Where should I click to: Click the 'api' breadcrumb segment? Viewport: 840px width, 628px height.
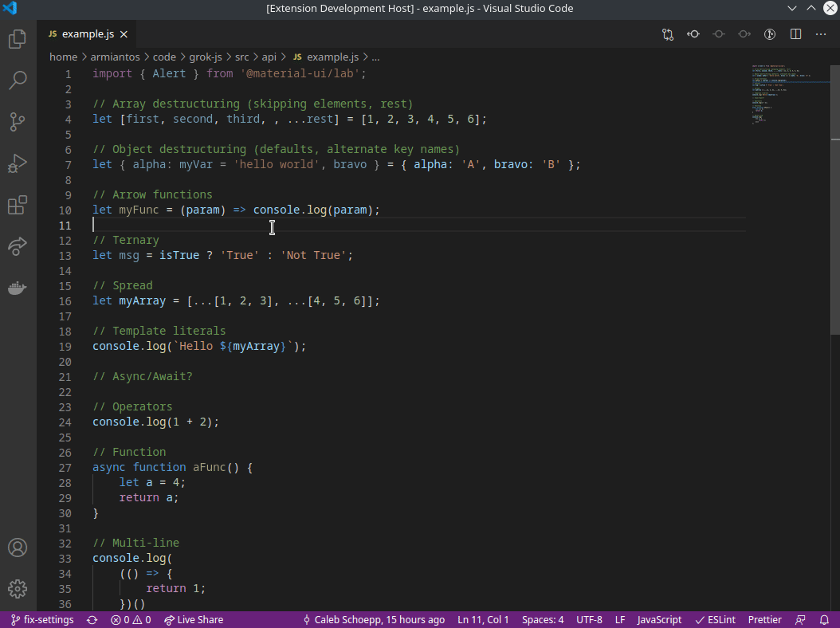[x=269, y=57]
